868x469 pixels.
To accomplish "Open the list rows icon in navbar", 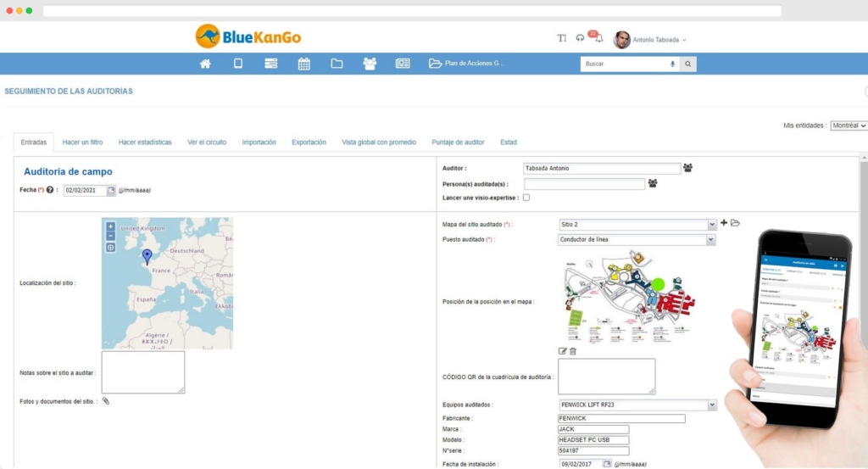I will [270, 64].
